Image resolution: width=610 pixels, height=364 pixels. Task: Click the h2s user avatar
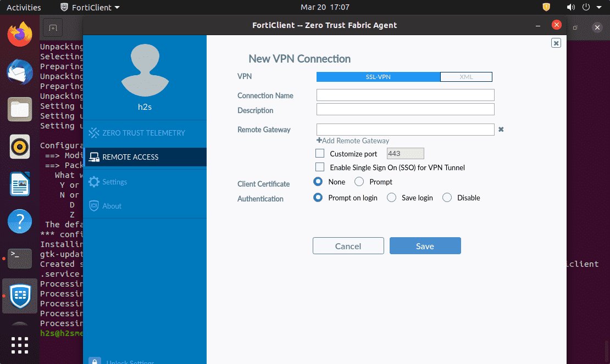[144, 69]
